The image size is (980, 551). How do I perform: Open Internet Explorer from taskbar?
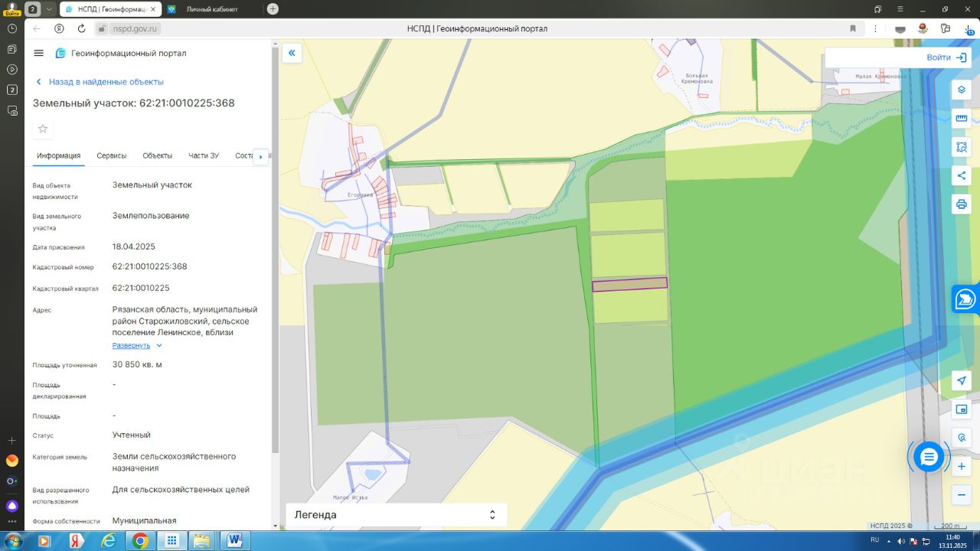click(x=109, y=541)
